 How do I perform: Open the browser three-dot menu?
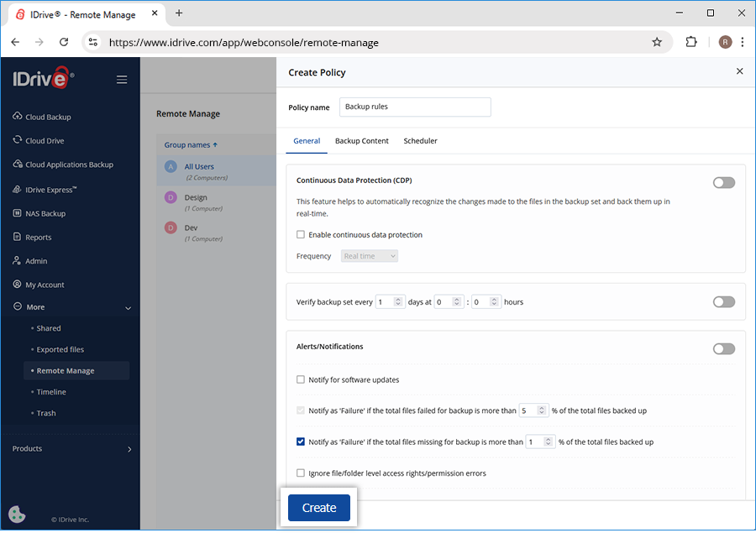click(743, 42)
